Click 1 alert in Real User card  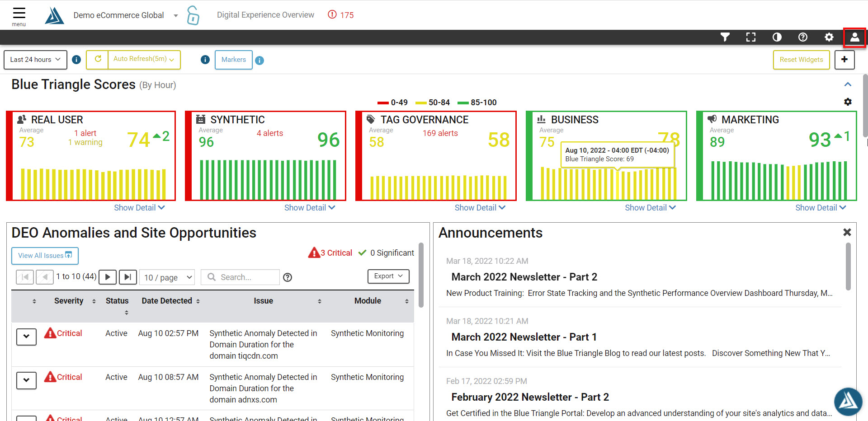tap(85, 133)
